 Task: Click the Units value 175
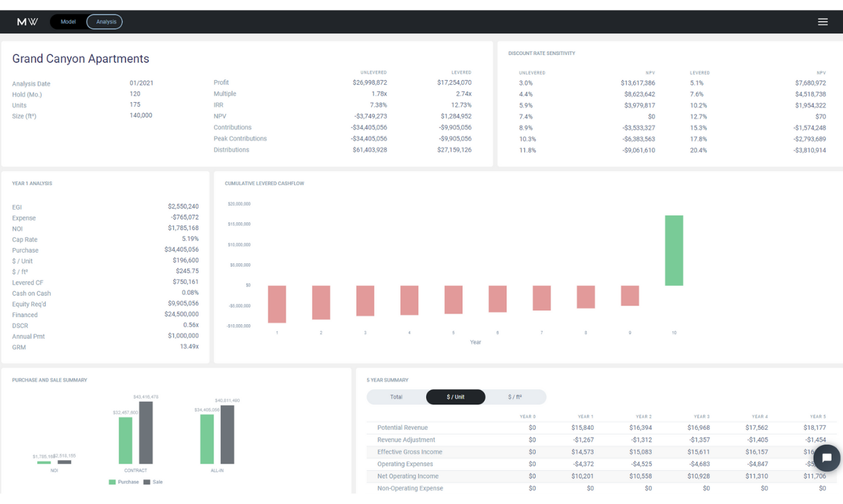(x=135, y=104)
